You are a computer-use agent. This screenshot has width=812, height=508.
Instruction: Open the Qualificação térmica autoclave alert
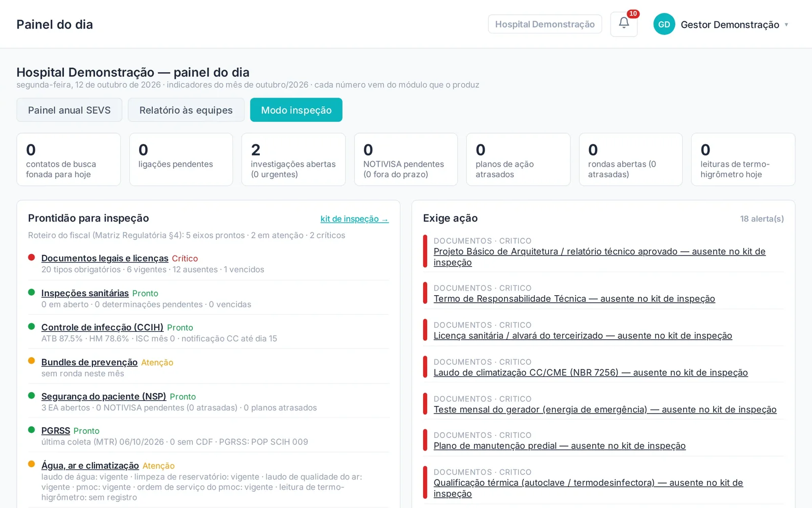pos(588,488)
